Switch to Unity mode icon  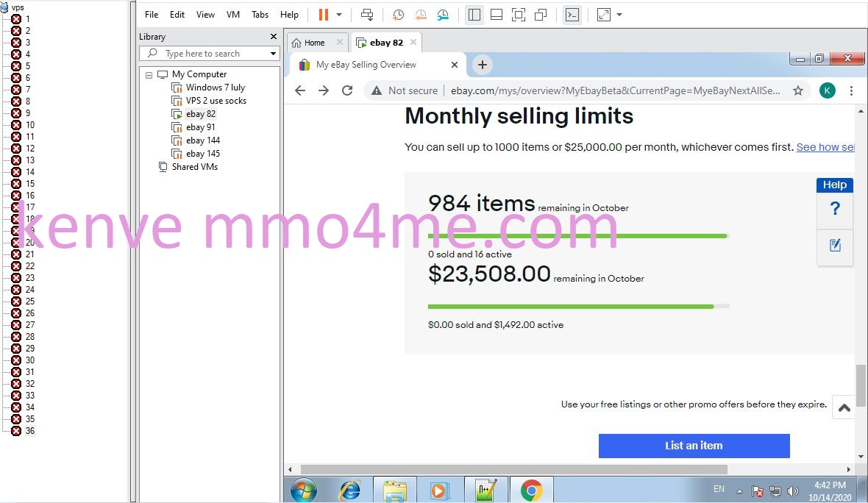(541, 15)
